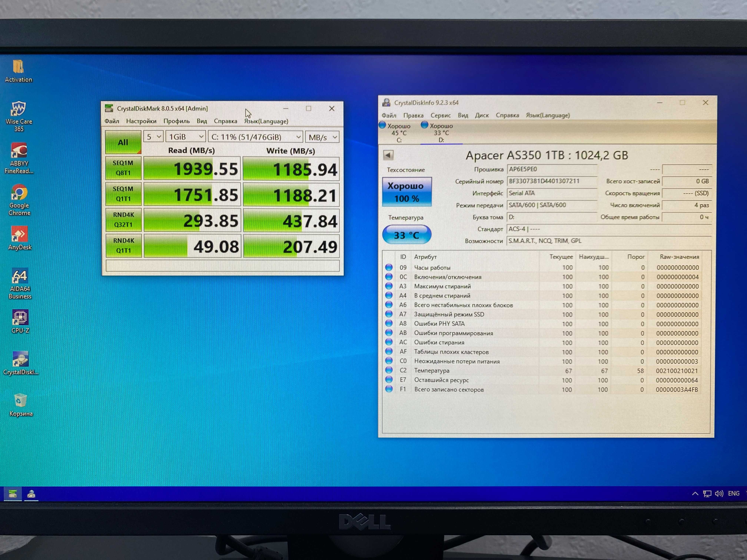747x560 pixels.
Task: Click the 33 °C temperature button
Action: click(407, 235)
